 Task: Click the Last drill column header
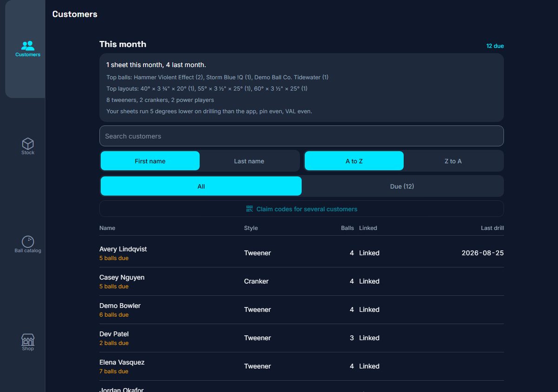(492, 228)
